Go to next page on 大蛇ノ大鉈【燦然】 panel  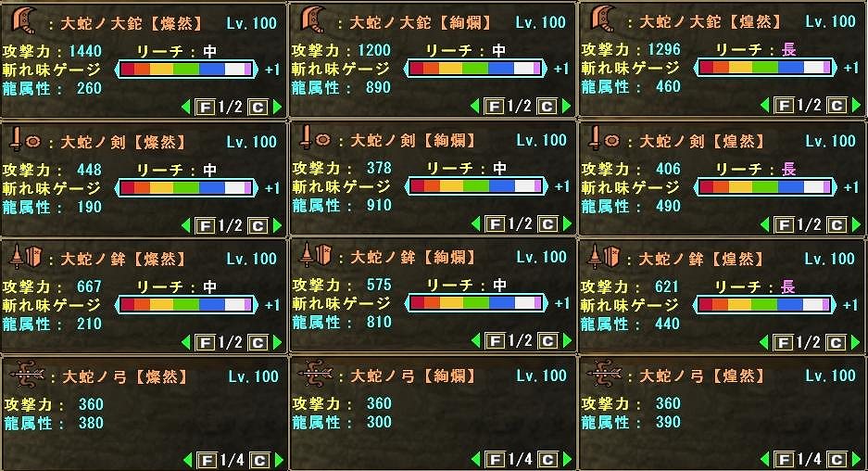pyautogui.click(x=278, y=107)
